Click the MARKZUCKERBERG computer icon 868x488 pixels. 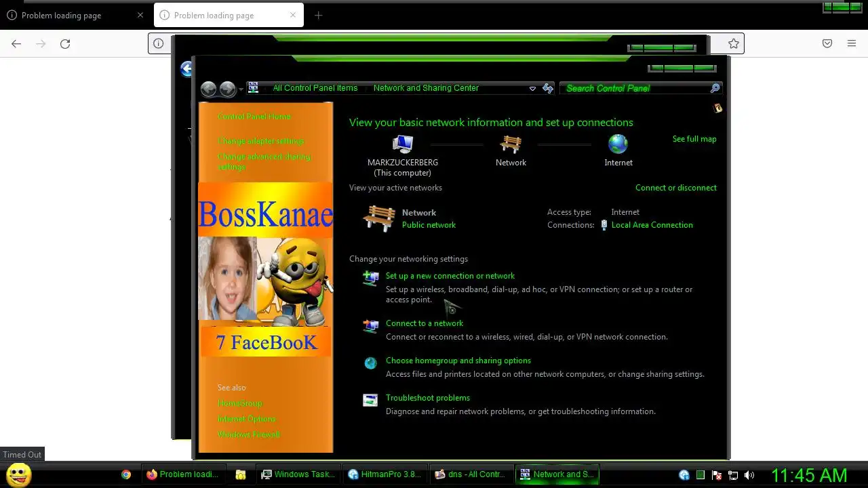[403, 144]
